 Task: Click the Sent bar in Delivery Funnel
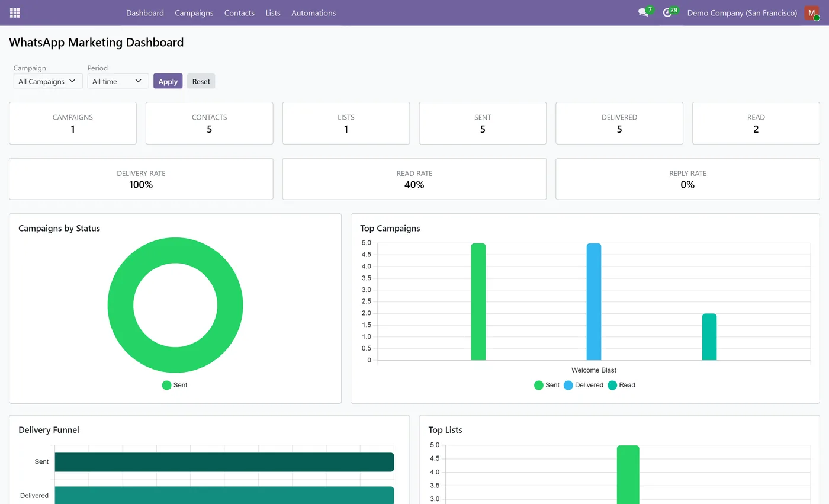pos(224,462)
